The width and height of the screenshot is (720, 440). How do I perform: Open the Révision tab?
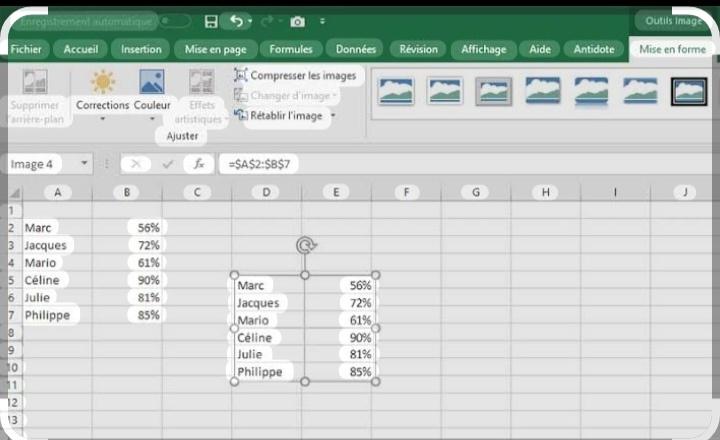pyautogui.click(x=418, y=49)
